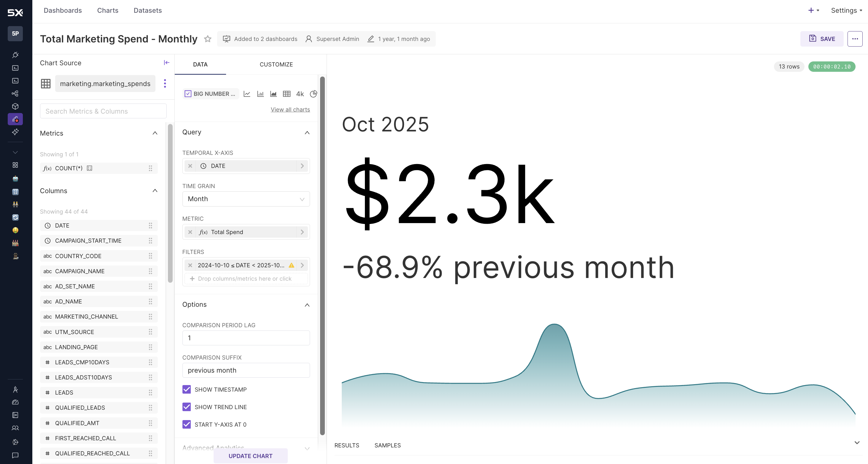Expand the Advanced Analytics section

[307, 448]
